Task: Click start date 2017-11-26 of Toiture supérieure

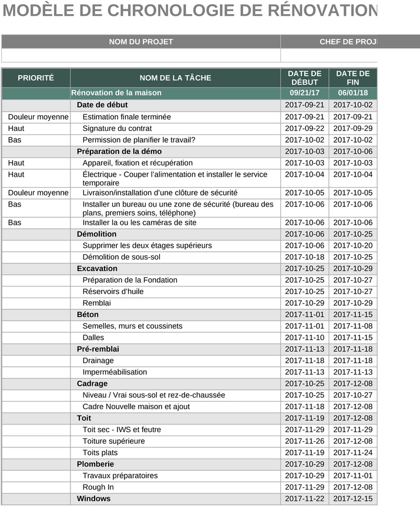Action: click(x=304, y=441)
